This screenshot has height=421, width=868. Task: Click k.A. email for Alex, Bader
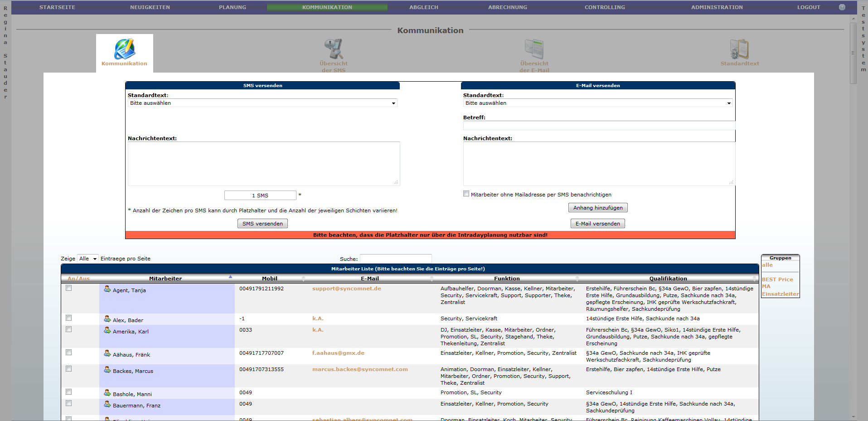pos(318,318)
